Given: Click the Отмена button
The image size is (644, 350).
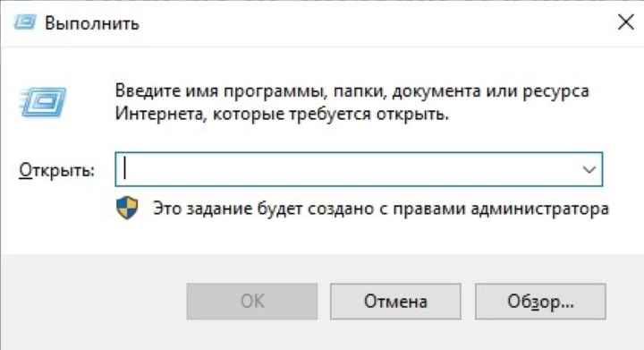Looking at the screenshot, I should click(x=395, y=302).
